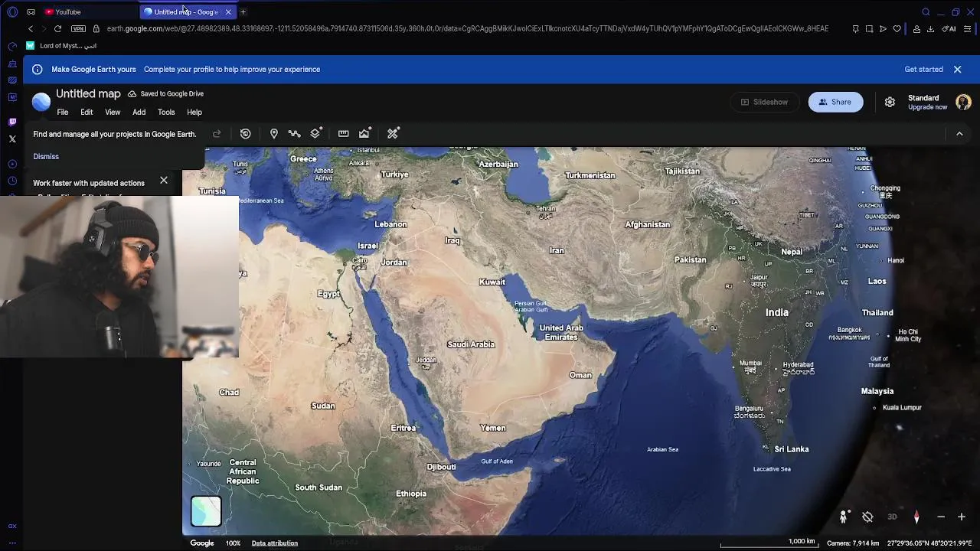Click the address bar URL field

[467, 28]
